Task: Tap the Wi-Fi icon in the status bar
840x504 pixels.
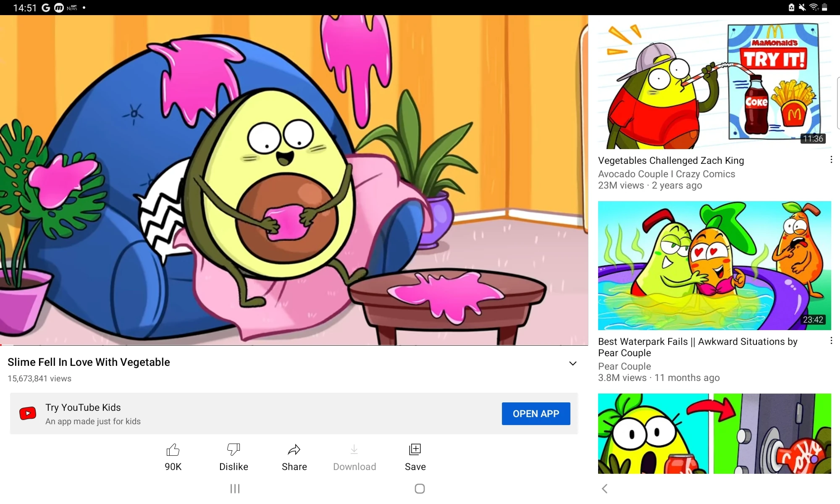Action: (x=814, y=7)
